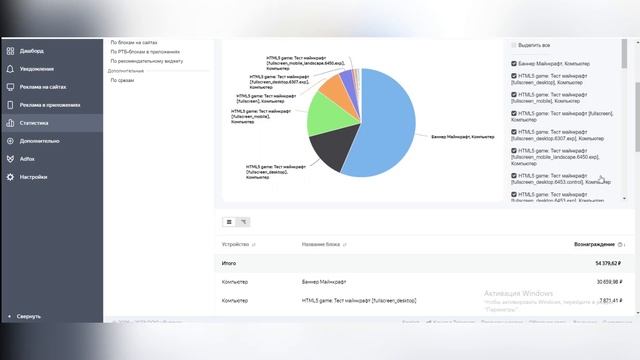Select the Статистика chart icon
640x360 pixels.
10,123
